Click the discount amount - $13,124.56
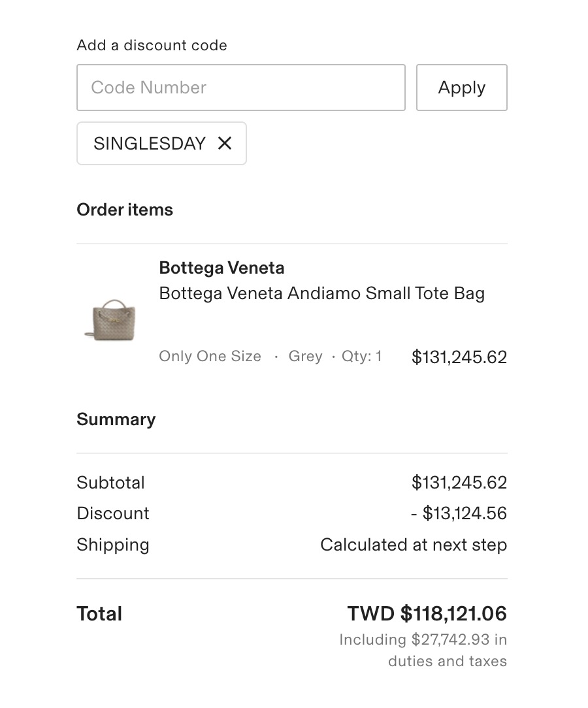Image resolution: width=588 pixels, height=708 pixels. [x=459, y=513]
